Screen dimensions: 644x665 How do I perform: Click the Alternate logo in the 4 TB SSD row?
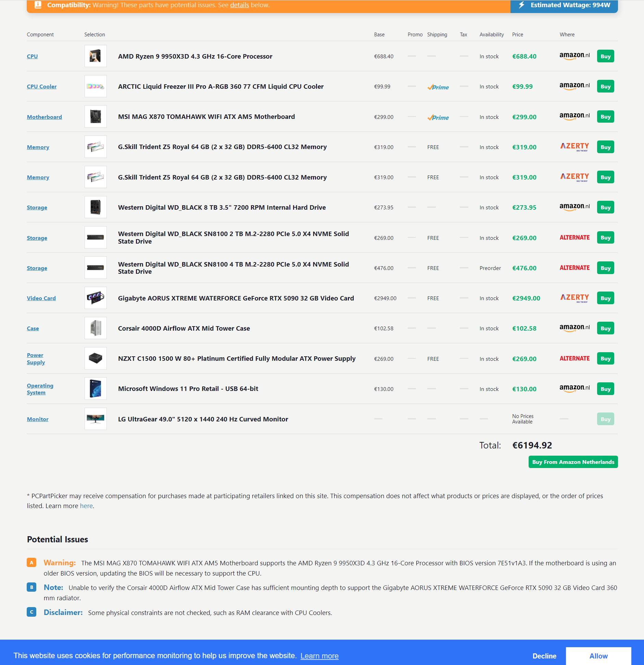pyautogui.click(x=574, y=268)
